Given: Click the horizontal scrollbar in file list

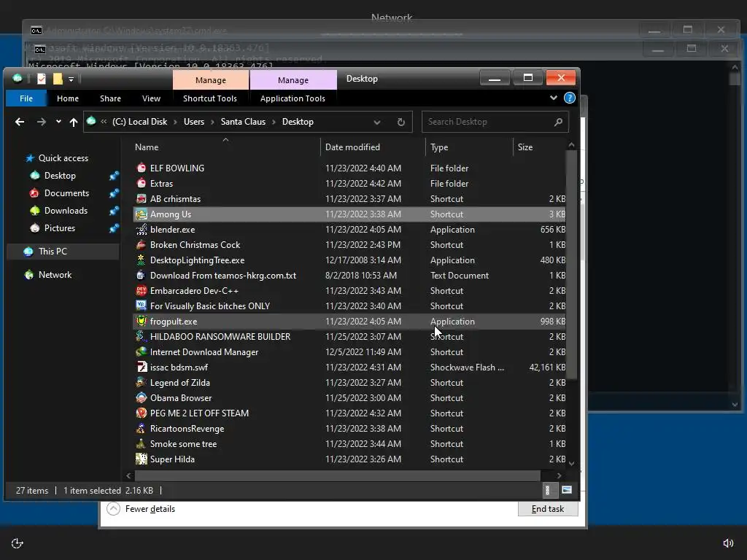Looking at the screenshot, I should [337, 475].
